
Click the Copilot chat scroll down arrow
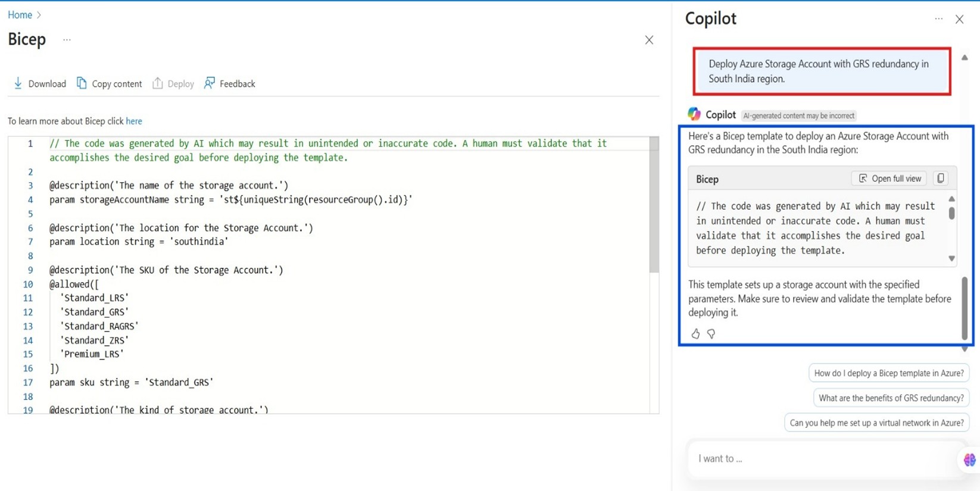(x=965, y=349)
